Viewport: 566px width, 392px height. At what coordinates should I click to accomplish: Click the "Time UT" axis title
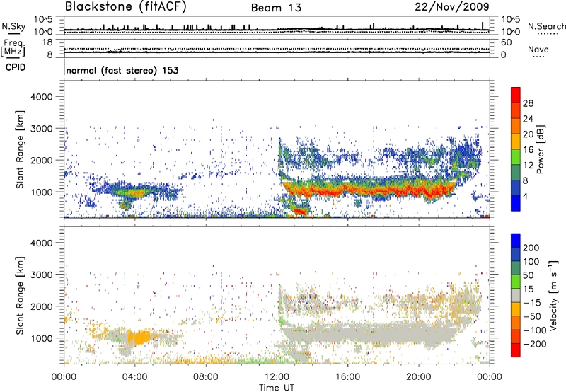[x=277, y=387]
